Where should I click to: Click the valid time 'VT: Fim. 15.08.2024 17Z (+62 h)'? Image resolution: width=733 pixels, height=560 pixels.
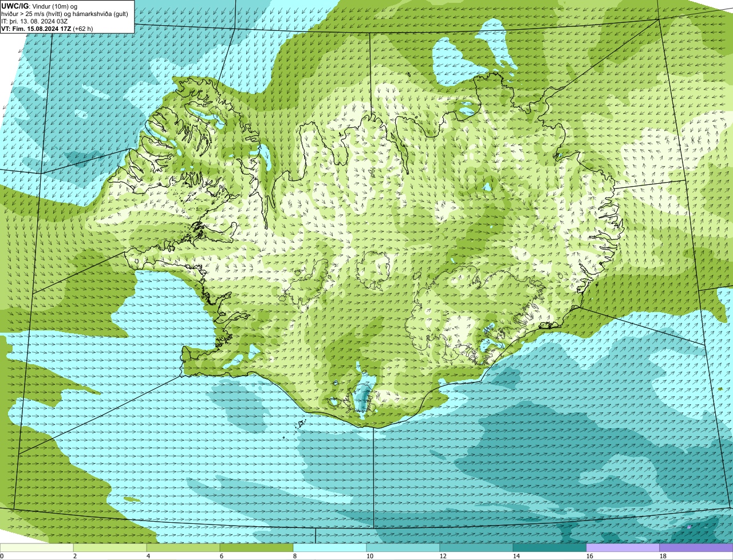click(x=47, y=28)
